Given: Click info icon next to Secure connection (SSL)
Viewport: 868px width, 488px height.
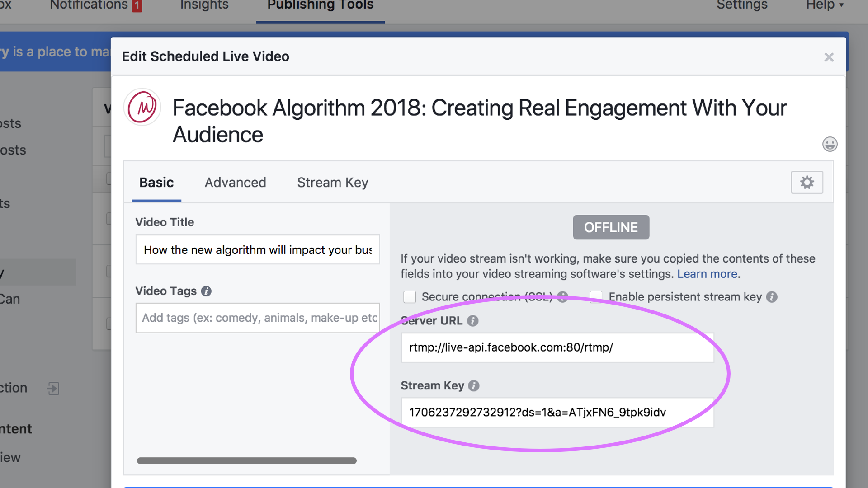Looking at the screenshot, I should point(562,297).
